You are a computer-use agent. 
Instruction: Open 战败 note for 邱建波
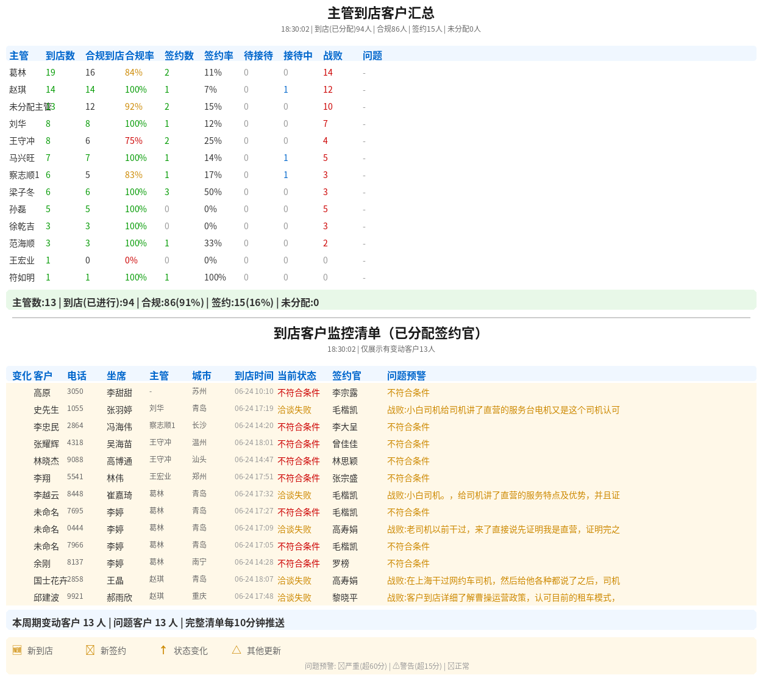click(x=502, y=598)
